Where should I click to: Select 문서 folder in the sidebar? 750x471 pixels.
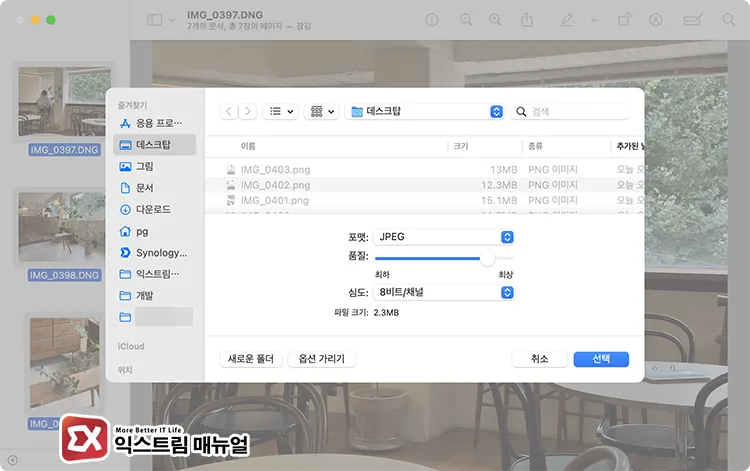154,188
